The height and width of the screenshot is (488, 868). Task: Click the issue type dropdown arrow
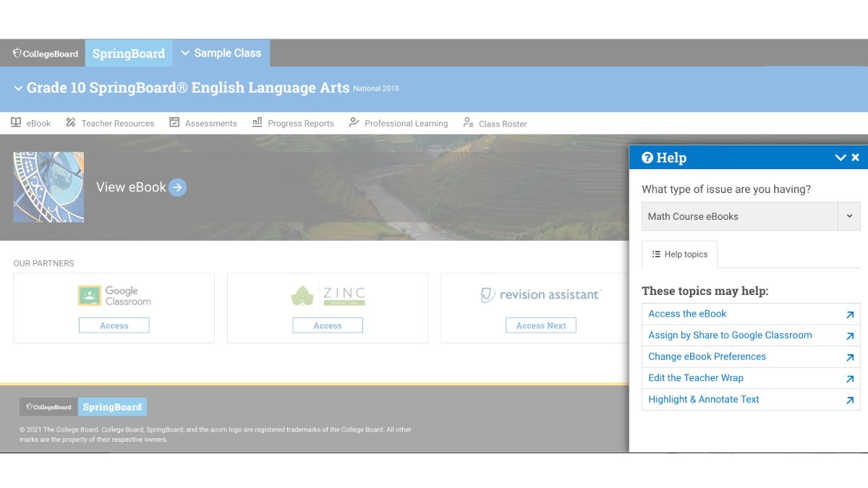point(849,216)
